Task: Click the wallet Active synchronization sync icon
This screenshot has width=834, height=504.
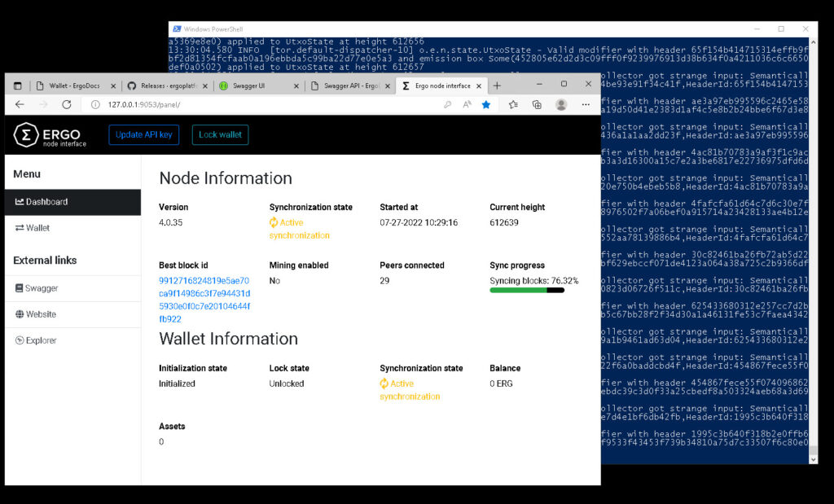Action: click(x=384, y=383)
